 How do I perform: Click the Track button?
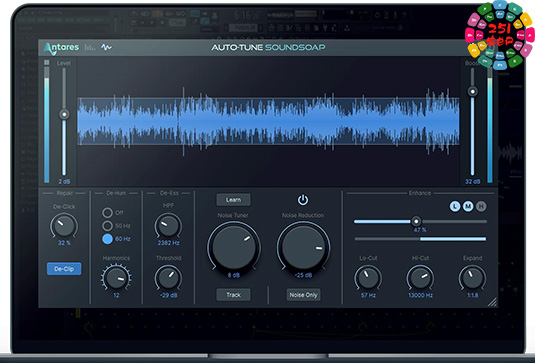[233, 295]
